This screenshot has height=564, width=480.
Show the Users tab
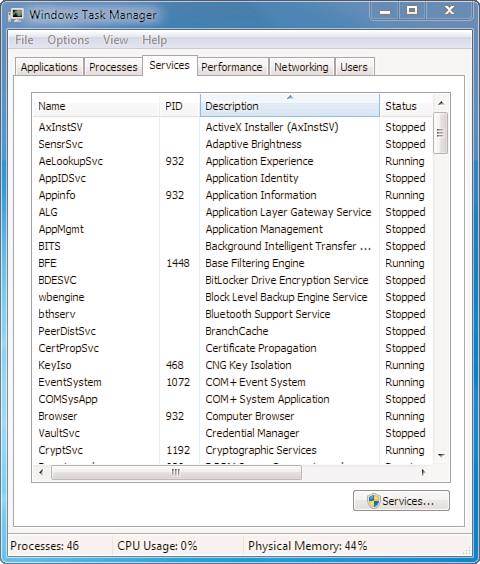(354, 67)
